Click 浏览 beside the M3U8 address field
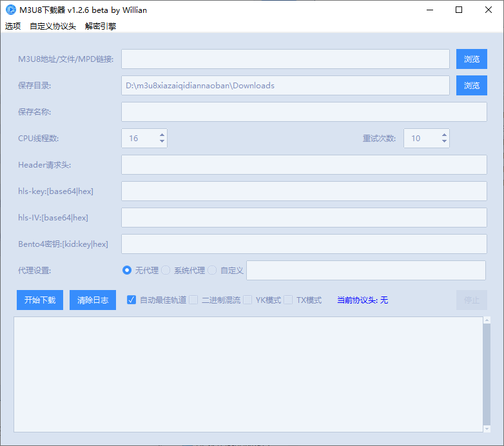Image resolution: width=504 pixels, height=446 pixels. tap(472, 59)
